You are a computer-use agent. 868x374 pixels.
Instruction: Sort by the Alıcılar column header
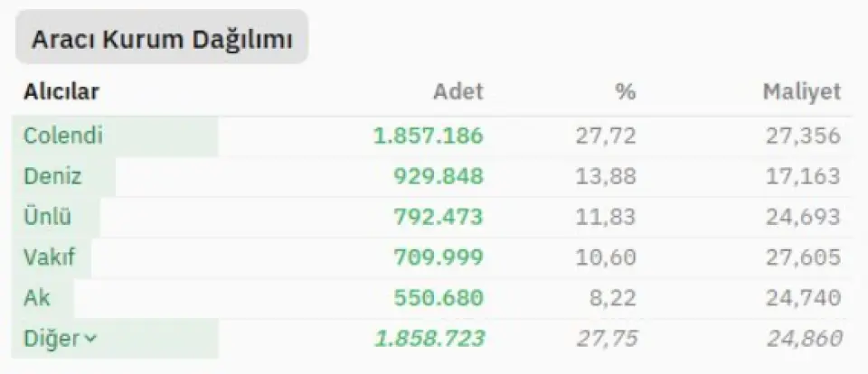(x=61, y=91)
